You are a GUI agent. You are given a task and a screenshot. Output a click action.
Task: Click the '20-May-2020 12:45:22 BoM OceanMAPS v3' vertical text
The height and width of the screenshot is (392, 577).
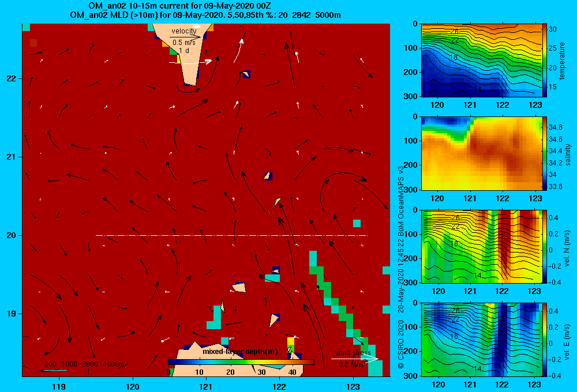coord(401,239)
